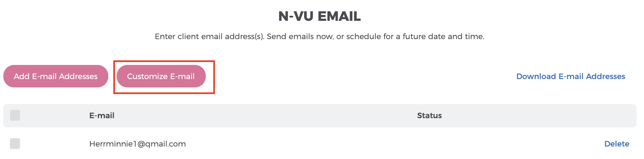Image resolution: width=644 pixels, height=159 pixels.
Task: Remove the listed email using Delete
Action: coord(617,144)
